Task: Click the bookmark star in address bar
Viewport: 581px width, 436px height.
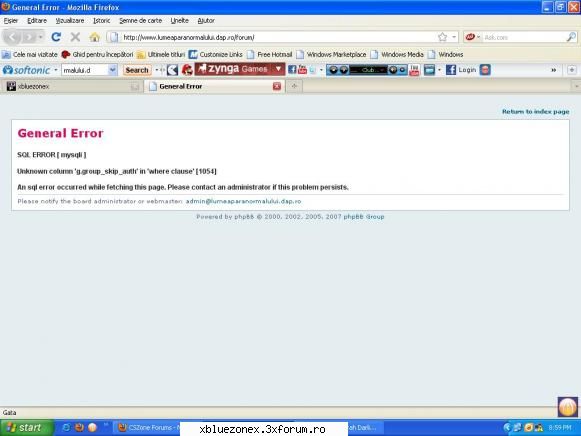Action: click(442, 37)
